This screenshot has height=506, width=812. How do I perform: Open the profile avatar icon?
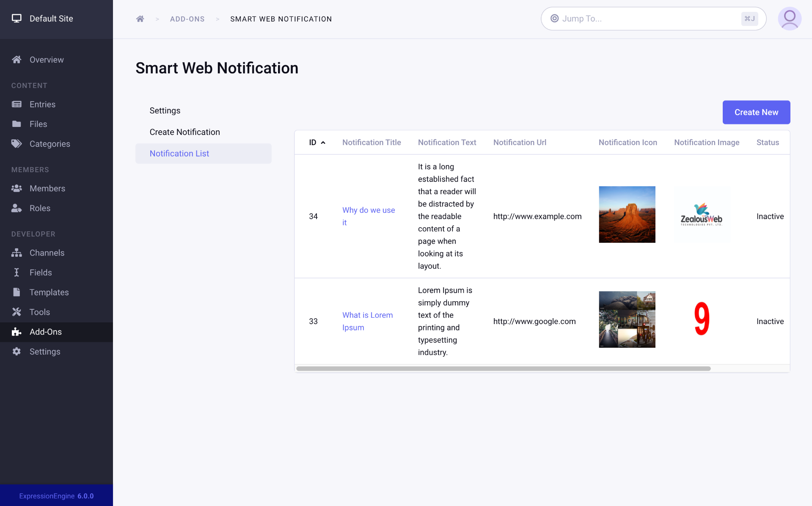click(789, 19)
